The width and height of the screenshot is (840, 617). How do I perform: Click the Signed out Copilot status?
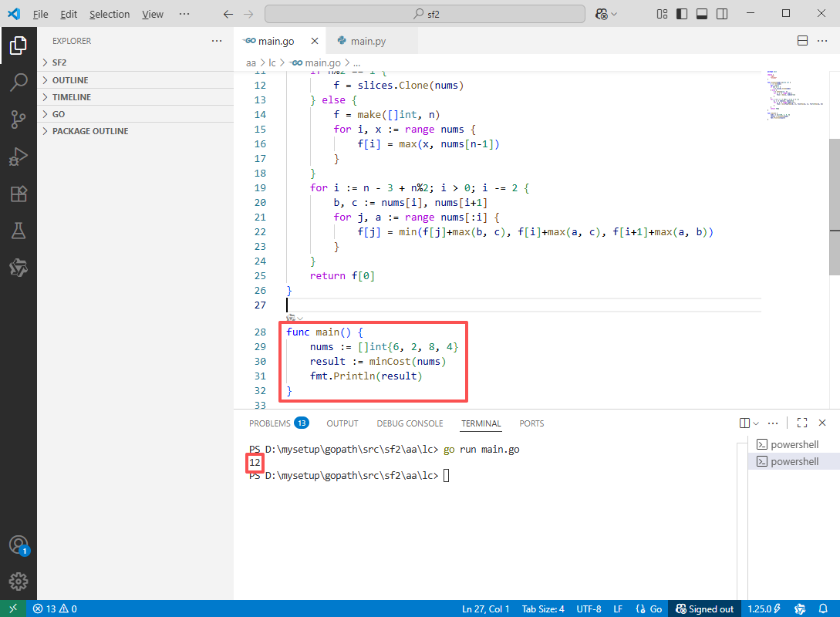(x=704, y=609)
